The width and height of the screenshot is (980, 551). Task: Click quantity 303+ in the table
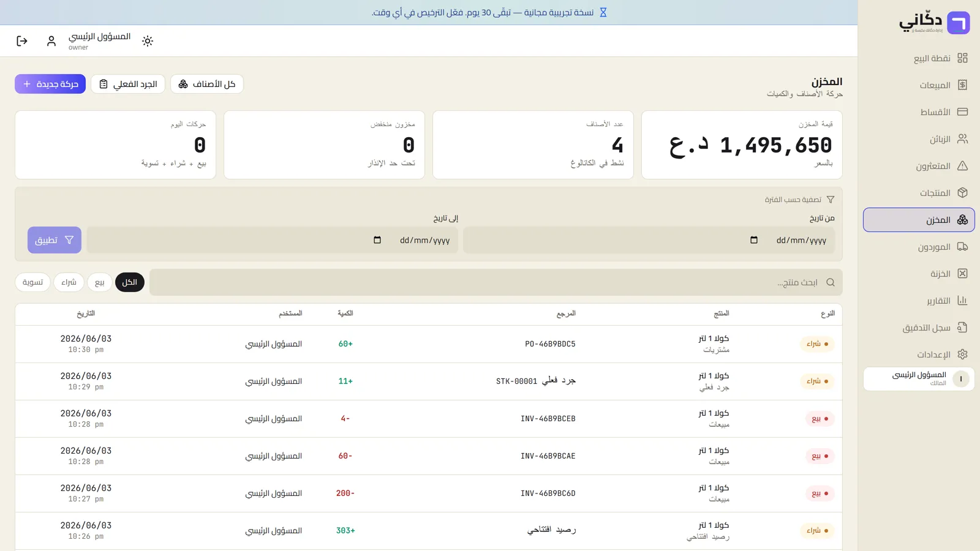point(345,531)
